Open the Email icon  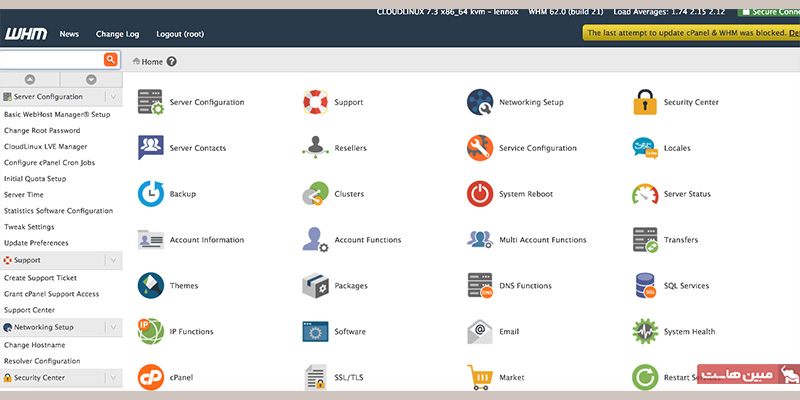[480, 331]
